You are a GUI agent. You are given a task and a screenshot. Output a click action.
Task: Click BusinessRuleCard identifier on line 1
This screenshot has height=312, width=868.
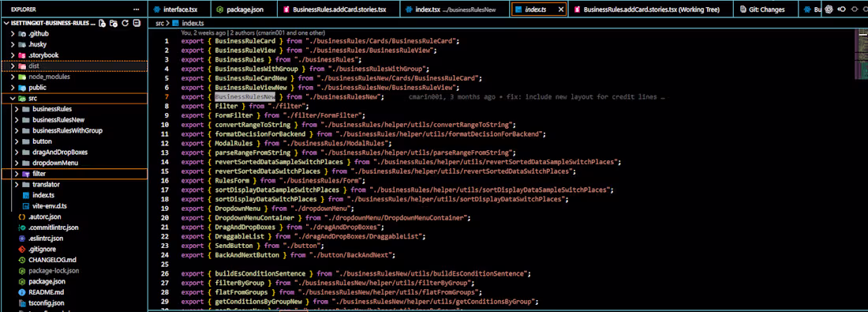coord(245,41)
